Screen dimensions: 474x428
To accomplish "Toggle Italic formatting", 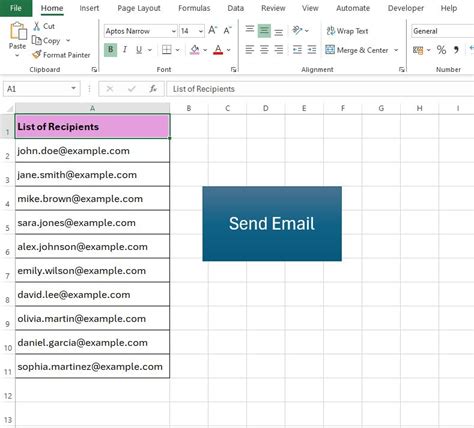I will [125, 50].
